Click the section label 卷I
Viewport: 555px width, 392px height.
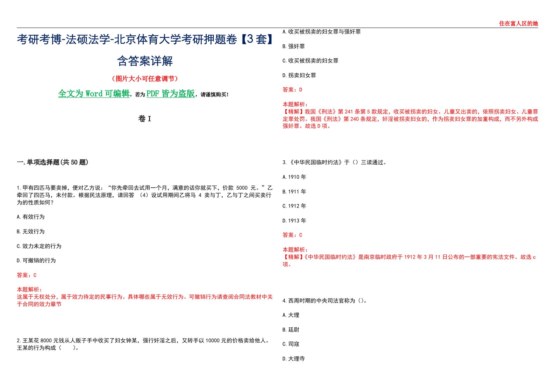click(144, 119)
